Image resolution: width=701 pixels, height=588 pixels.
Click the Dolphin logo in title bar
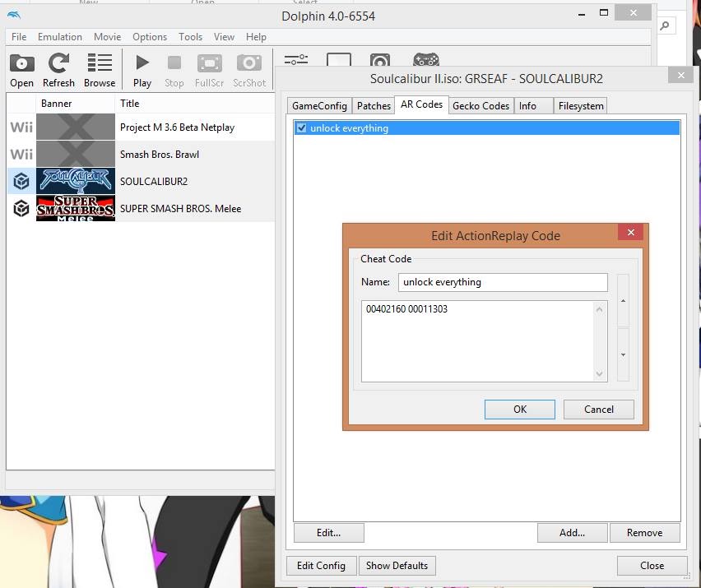click(x=14, y=15)
